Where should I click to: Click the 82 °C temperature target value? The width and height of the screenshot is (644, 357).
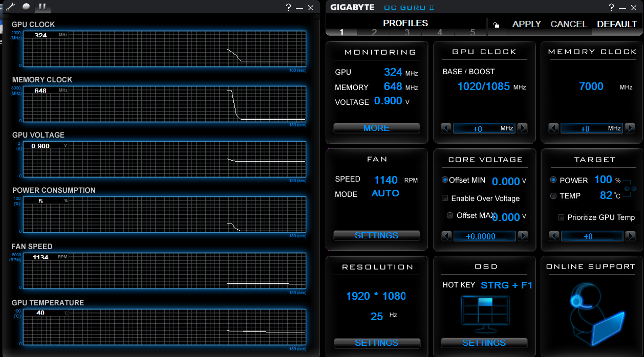click(x=606, y=195)
